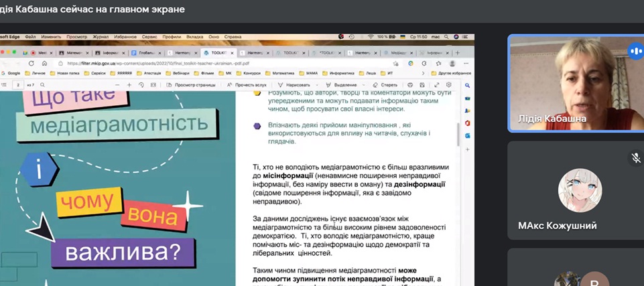Click the Просмотр страницы button
The width and height of the screenshot is (644, 286).
click(x=190, y=85)
